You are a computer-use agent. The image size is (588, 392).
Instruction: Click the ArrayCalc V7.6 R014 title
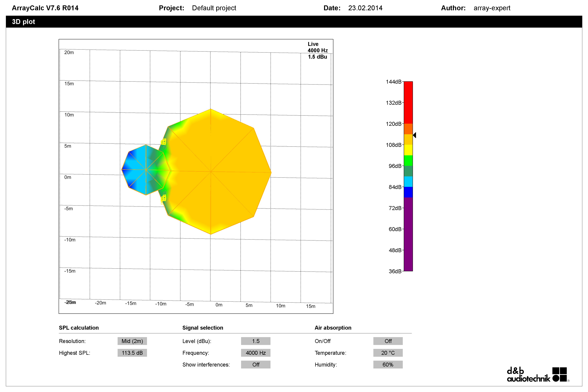pos(45,8)
